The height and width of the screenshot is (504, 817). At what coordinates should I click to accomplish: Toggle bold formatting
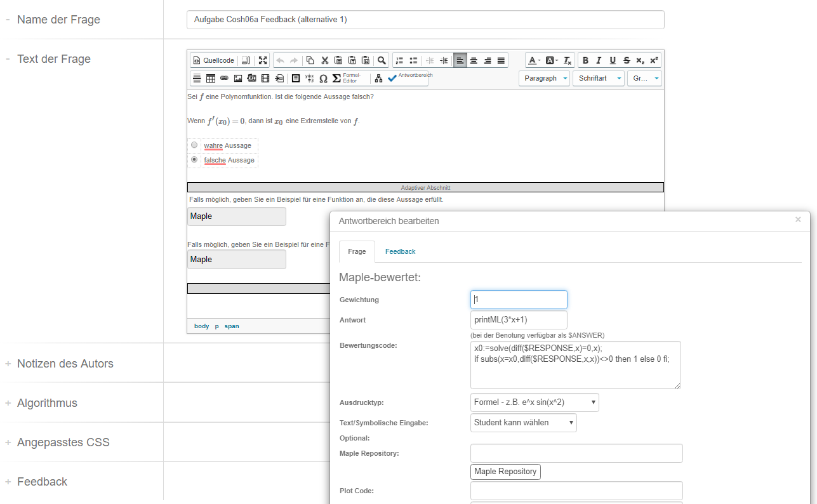click(585, 61)
